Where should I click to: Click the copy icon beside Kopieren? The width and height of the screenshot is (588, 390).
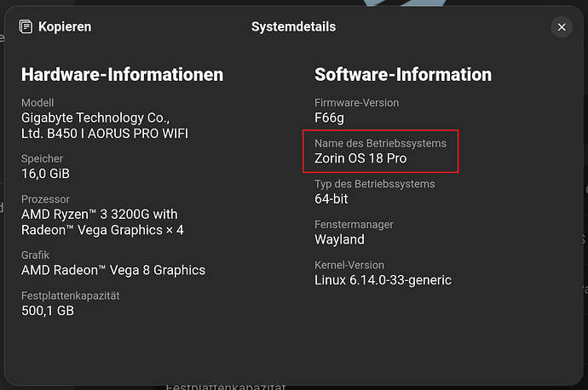(25, 27)
